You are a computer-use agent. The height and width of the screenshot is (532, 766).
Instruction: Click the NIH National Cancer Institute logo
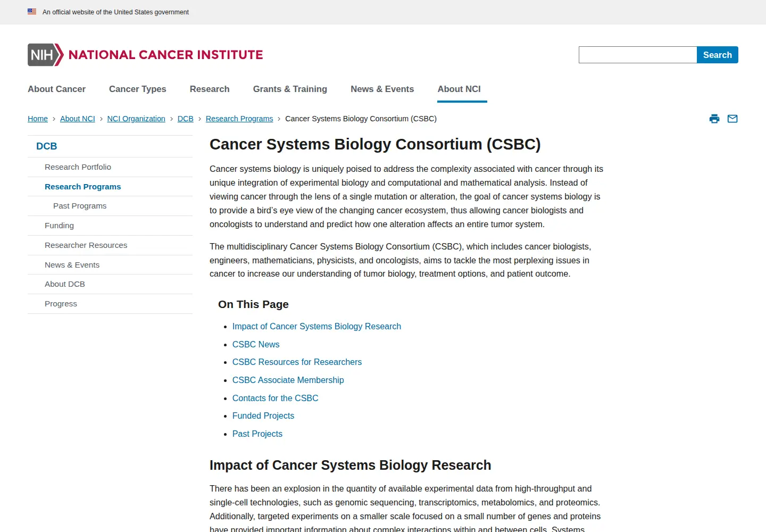pos(145,55)
